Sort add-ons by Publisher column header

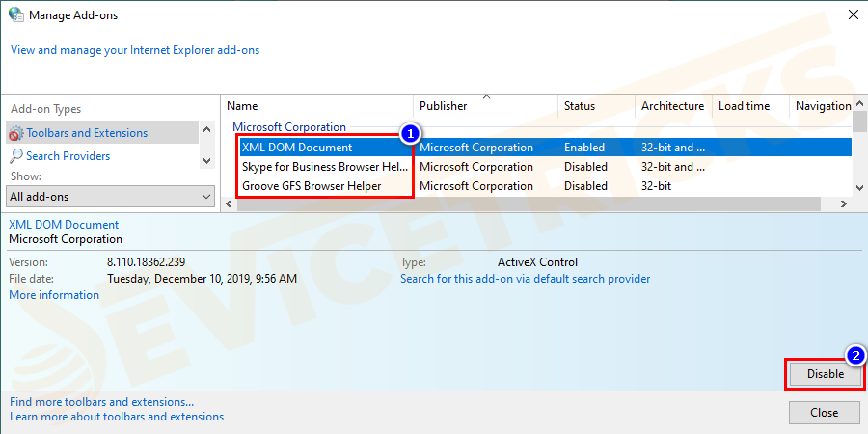click(x=485, y=106)
